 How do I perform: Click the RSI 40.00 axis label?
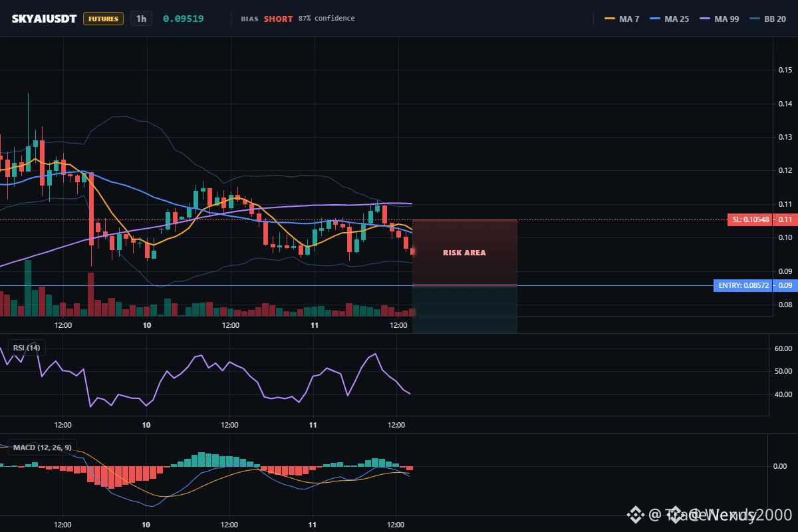783,394
